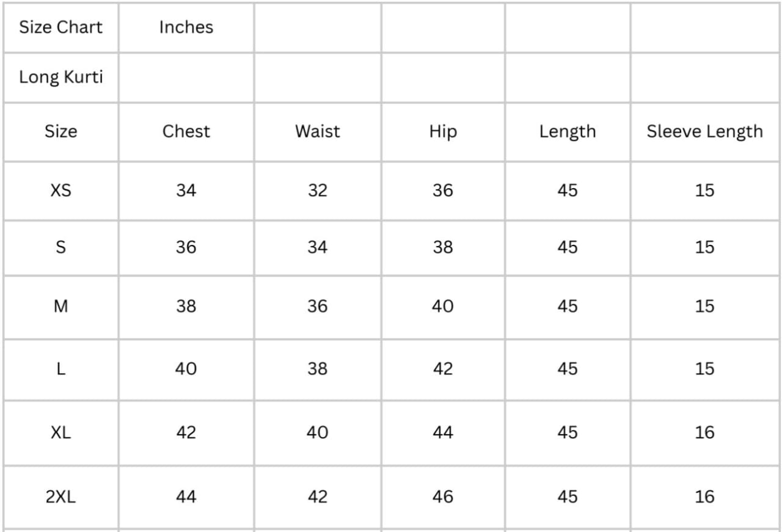Select the chest value for size 2XL
The width and height of the screenshot is (782, 532).
[x=186, y=497]
